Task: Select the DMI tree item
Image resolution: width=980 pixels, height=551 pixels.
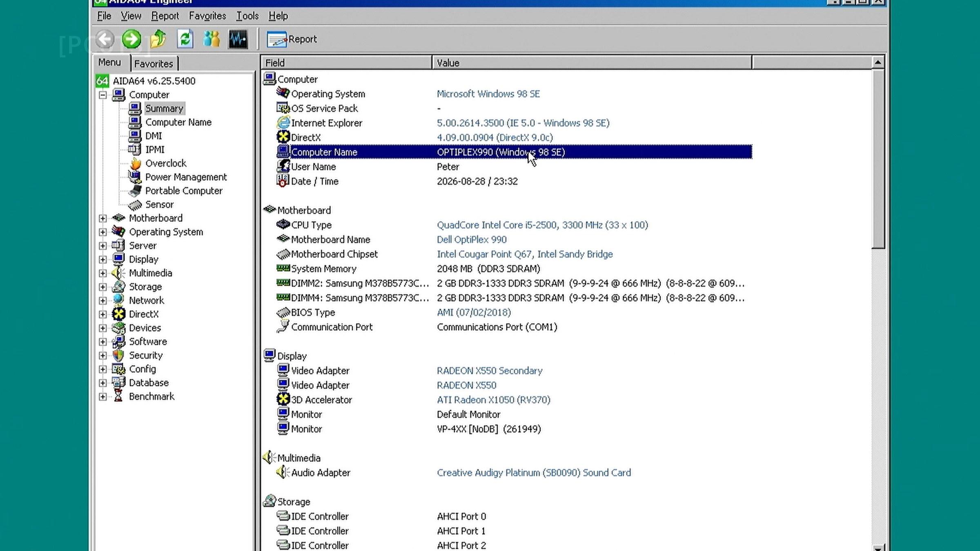Action: [154, 136]
